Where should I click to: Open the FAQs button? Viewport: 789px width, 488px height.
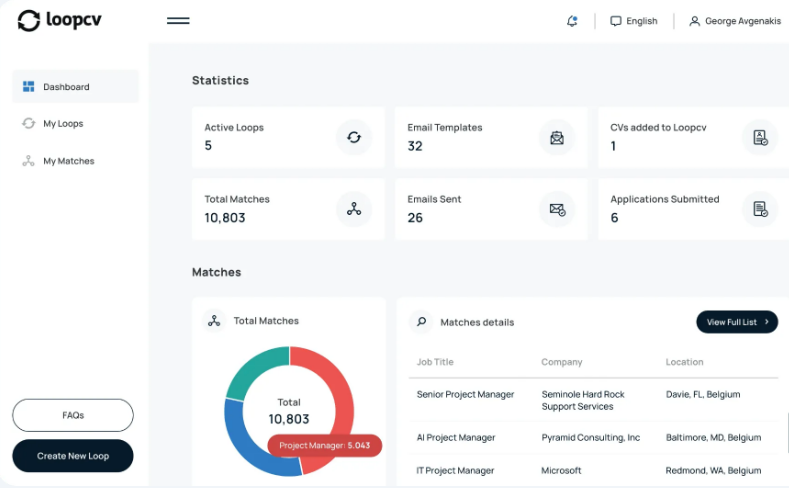(x=73, y=415)
